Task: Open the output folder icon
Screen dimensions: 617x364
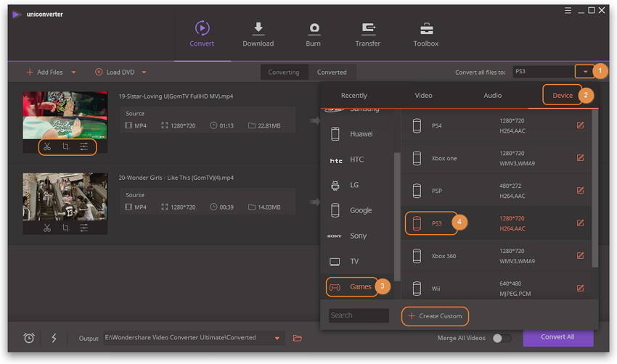Action: pyautogui.click(x=298, y=338)
